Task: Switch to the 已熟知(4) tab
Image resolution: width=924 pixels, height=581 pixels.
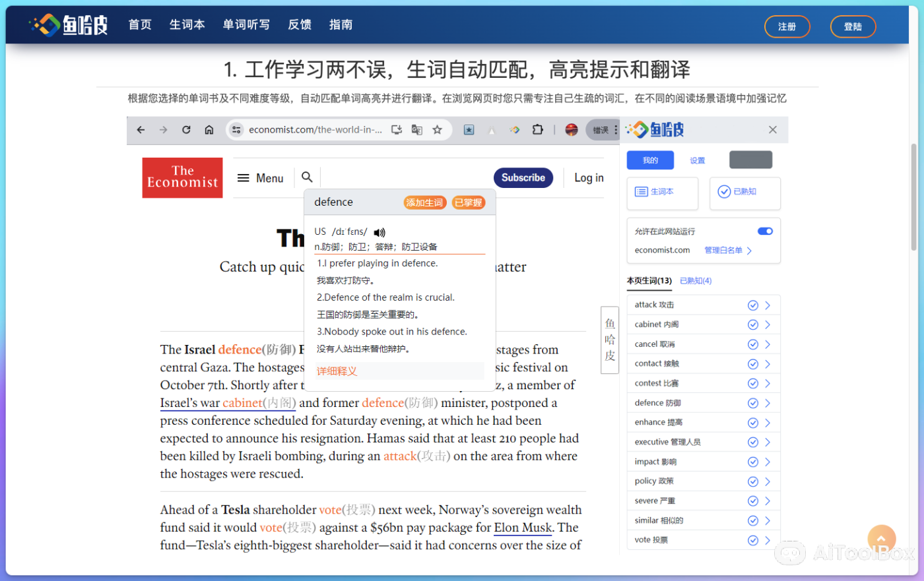Action: click(696, 281)
